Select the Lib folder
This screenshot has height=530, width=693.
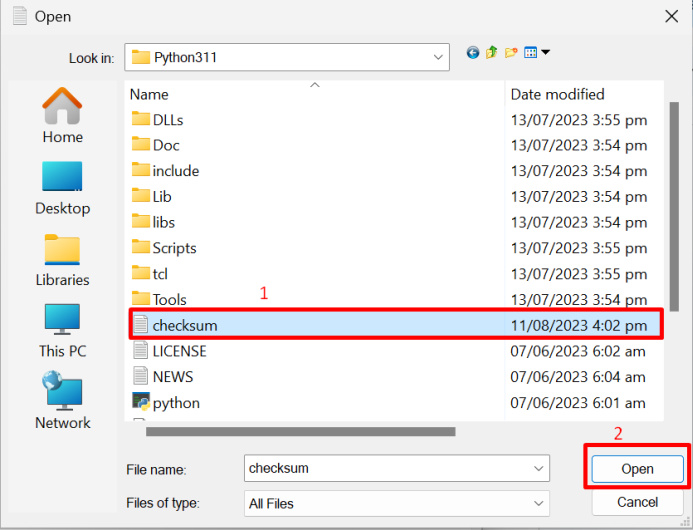point(152,197)
